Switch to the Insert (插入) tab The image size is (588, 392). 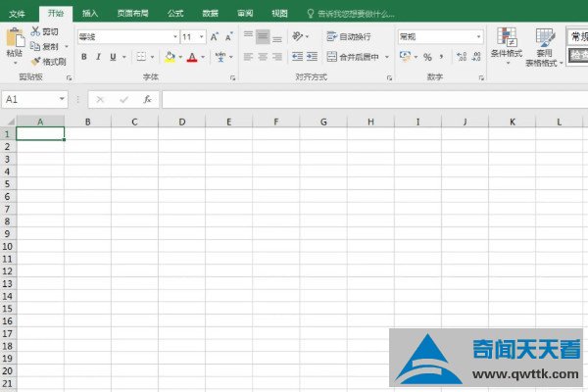[90, 14]
